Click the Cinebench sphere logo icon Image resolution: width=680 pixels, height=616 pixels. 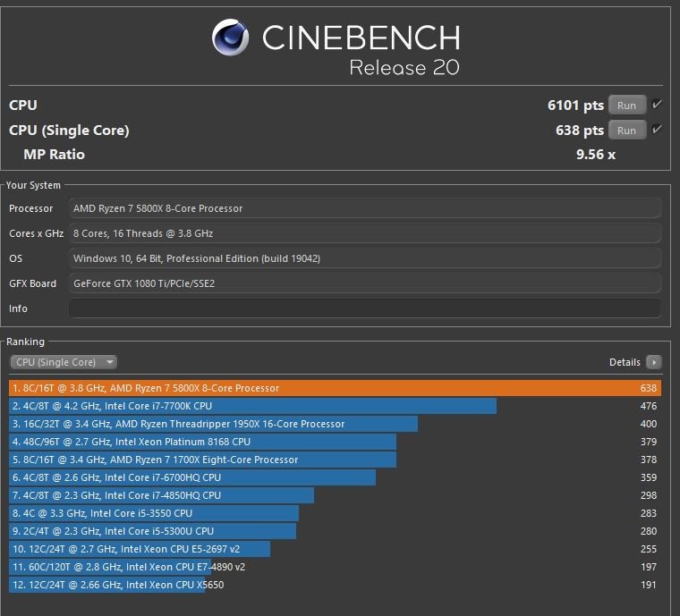pyautogui.click(x=230, y=38)
